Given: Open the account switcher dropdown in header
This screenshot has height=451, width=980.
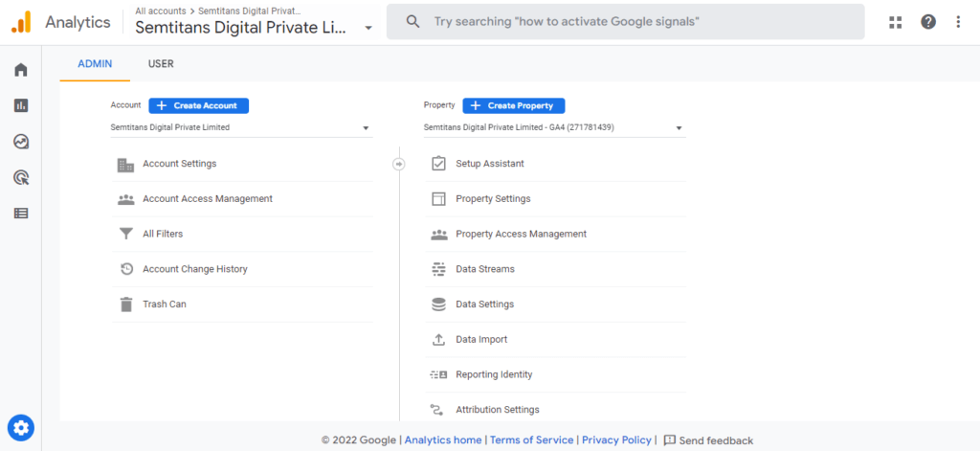Looking at the screenshot, I should (254, 23).
